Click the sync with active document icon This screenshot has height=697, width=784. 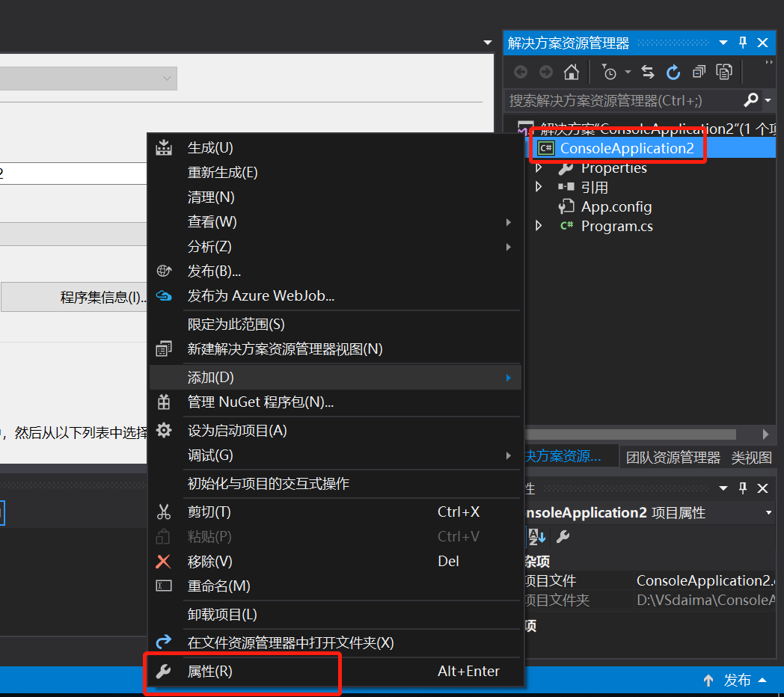pyautogui.click(x=648, y=72)
